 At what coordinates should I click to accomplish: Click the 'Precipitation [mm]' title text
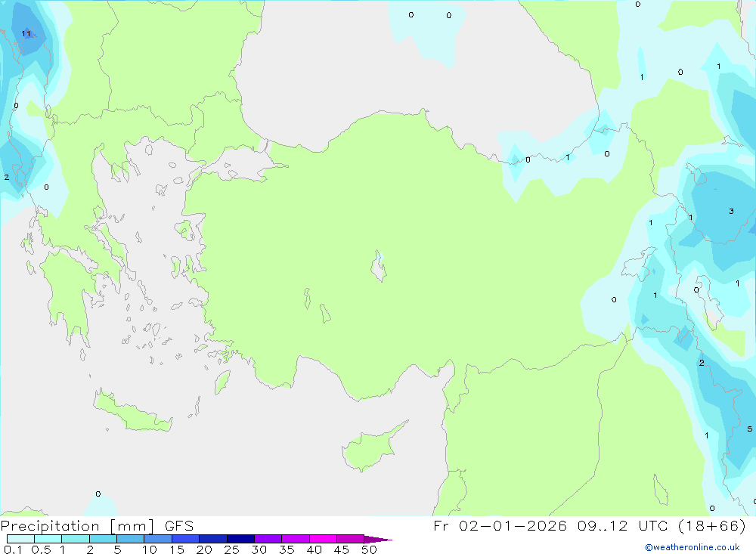click(78, 526)
